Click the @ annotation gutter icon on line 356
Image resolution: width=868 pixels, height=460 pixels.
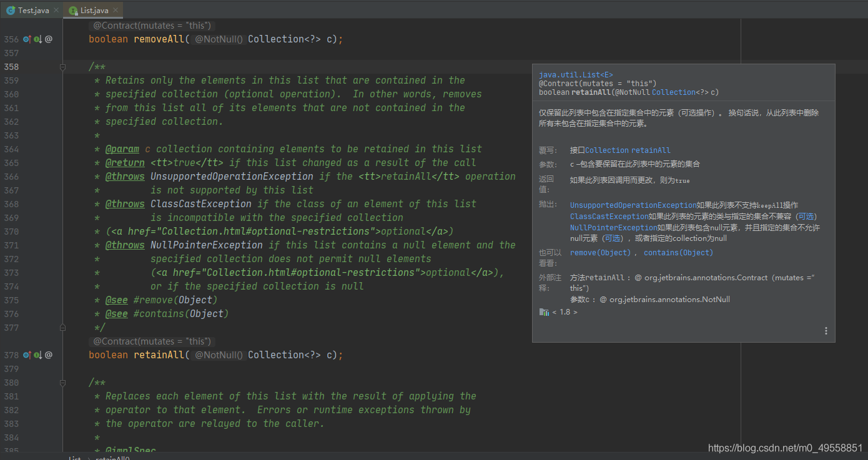tap(49, 39)
